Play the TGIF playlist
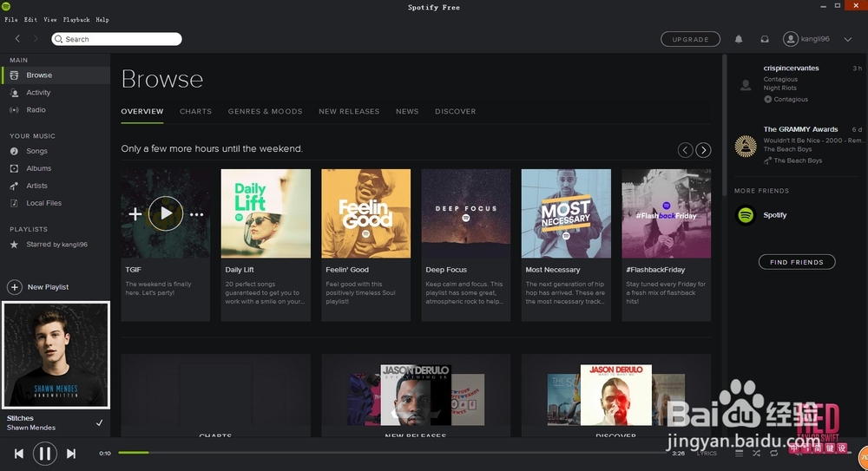 pos(166,213)
